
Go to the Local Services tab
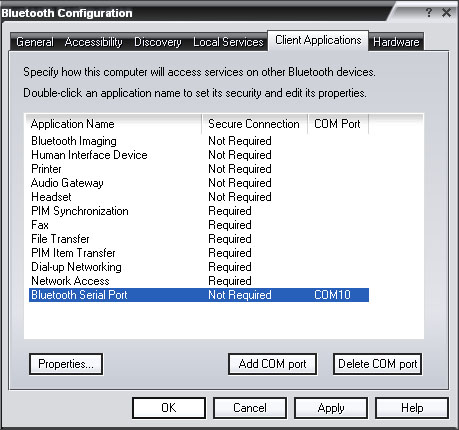[228, 42]
